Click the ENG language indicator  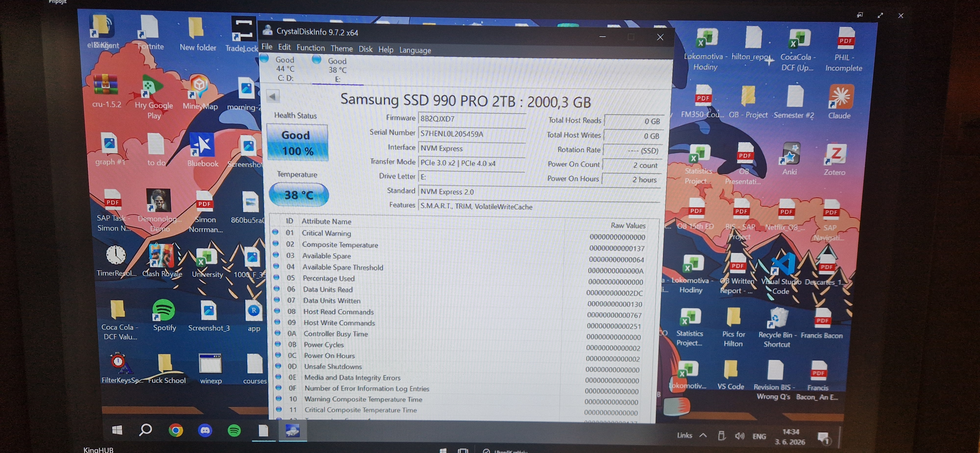pyautogui.click(x=759, y=436)
